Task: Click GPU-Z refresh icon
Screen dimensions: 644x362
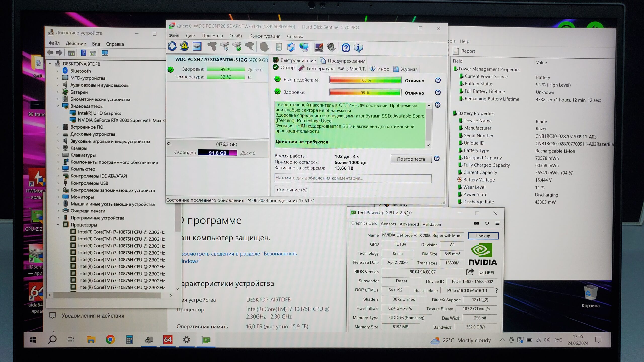Action: 487,223
